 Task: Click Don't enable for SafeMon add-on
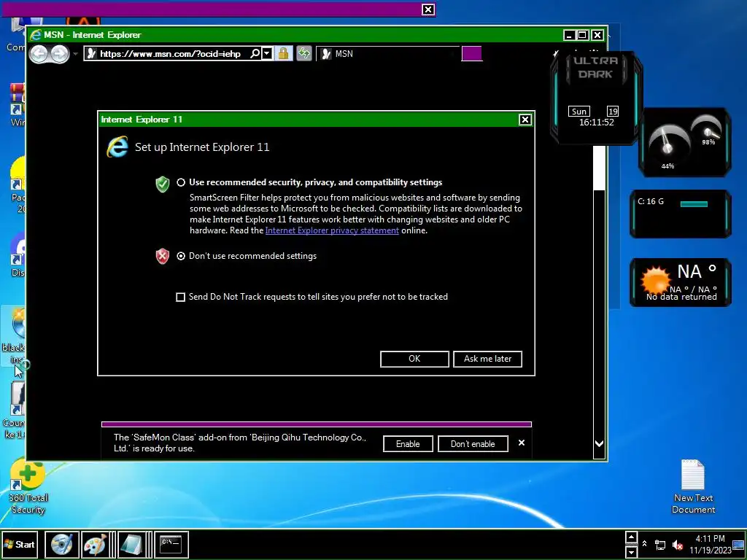(x=473, y=444)
